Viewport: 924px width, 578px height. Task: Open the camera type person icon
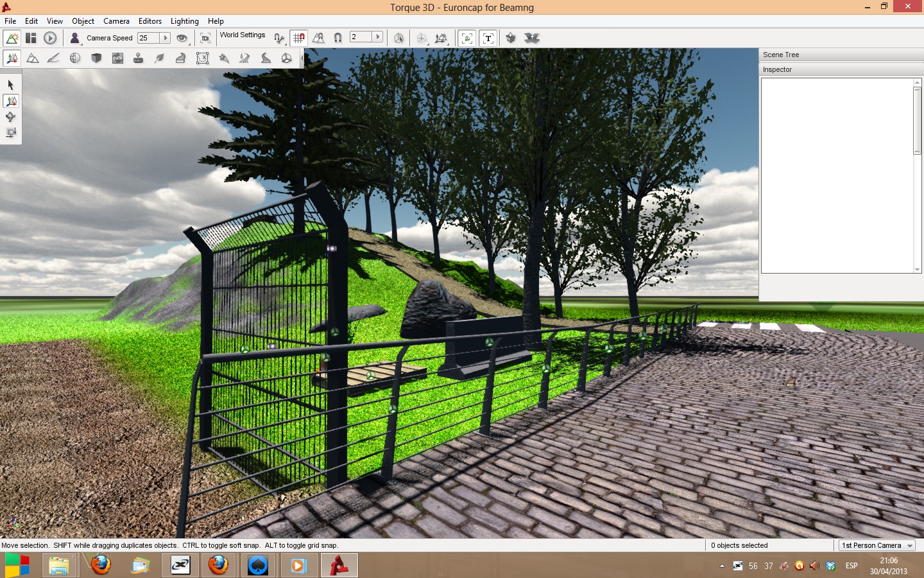(x=75, y=38)
